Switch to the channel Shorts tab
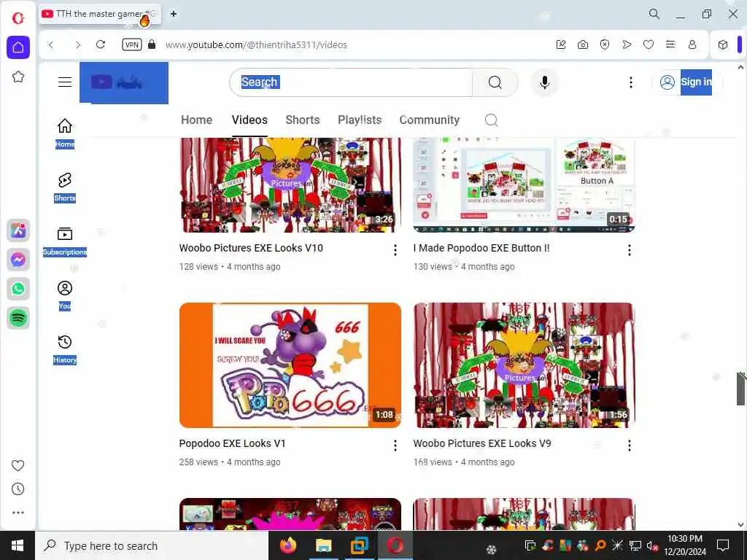This screenshot has height=560, width=747. (x=303, y=120)
